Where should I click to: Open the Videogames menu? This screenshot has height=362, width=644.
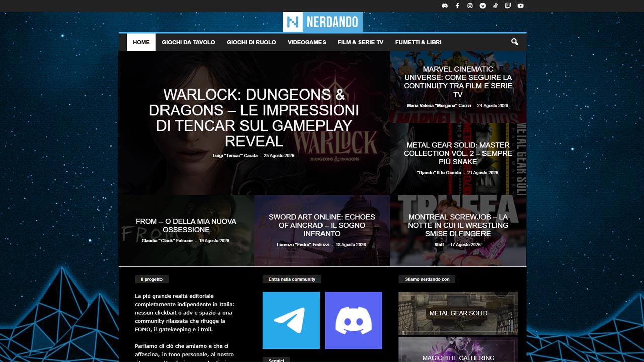click(x=307, y=42)
